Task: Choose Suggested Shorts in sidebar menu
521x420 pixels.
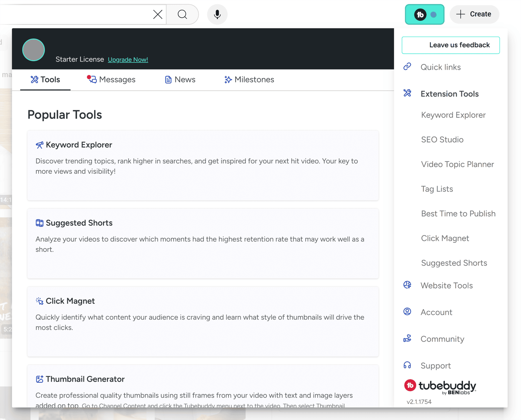Action: click(x=454, y=263)
